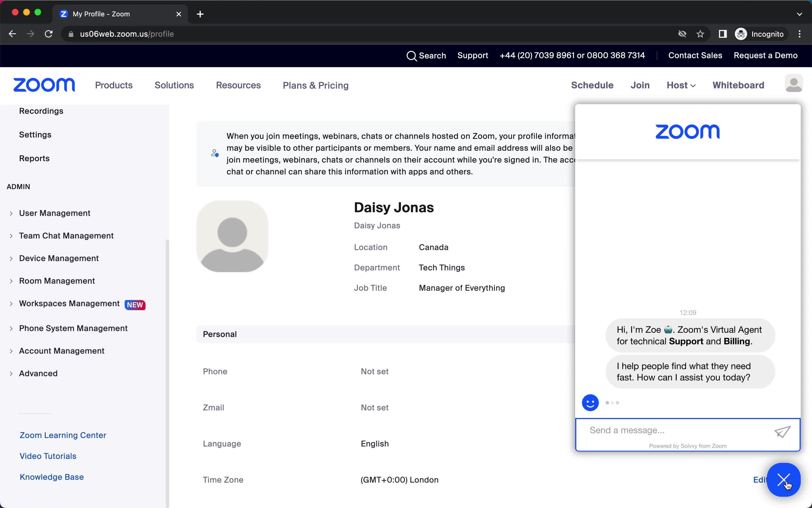The image size is (812, 508).
Task: Open Video Tutorials link
Action: point(48,456)
